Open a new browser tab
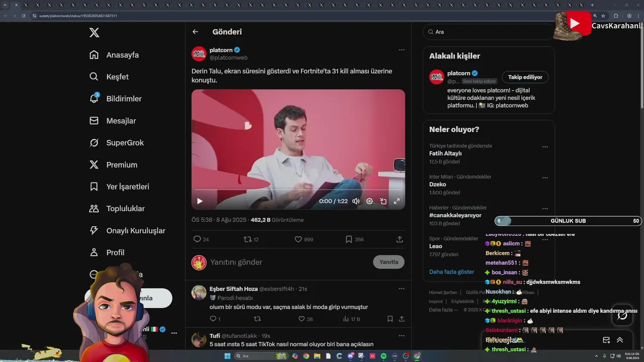The height and width of the screenshot is (362, 644). coord(592,5)
